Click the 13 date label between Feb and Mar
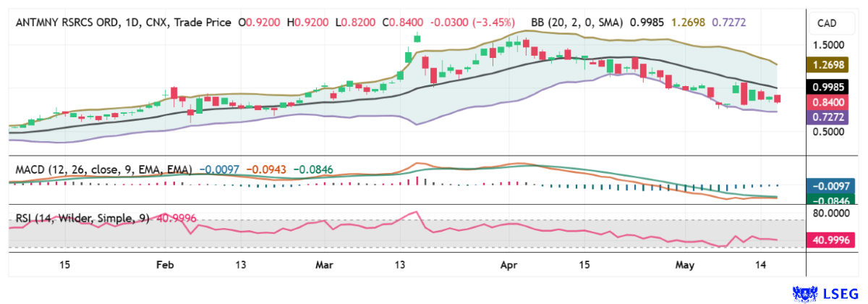The height and width of the screenshot is (304, 868). (240, 266)
